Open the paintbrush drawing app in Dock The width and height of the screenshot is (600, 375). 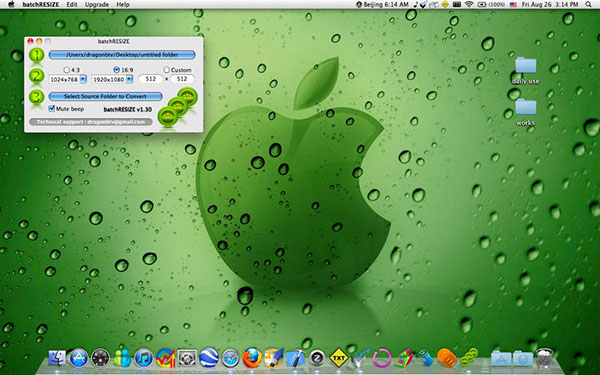[x=274, y=358]
